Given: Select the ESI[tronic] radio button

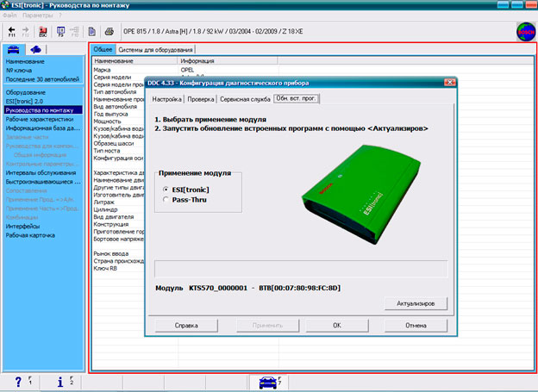Looking at the screenshot, I should (x=165, y=189).
